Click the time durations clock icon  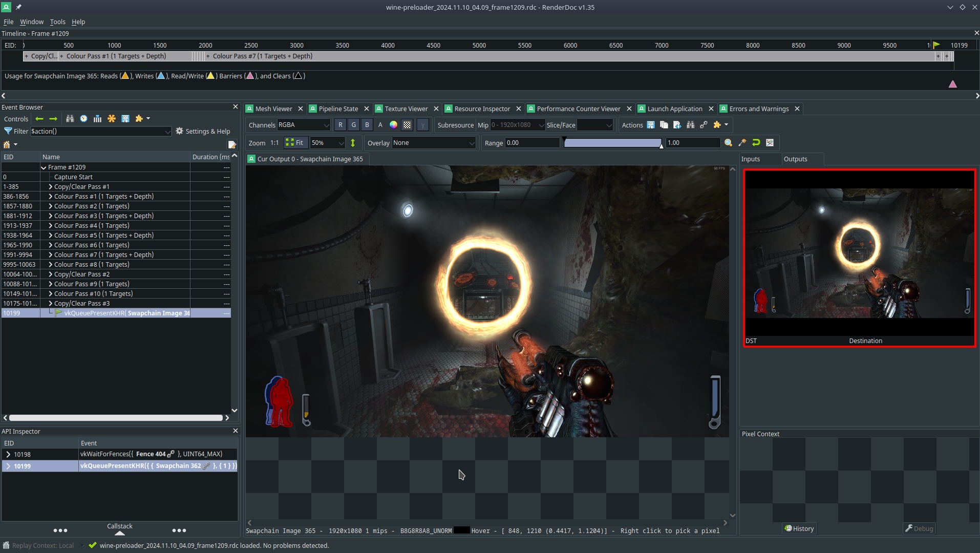click(x=83, y=119)
